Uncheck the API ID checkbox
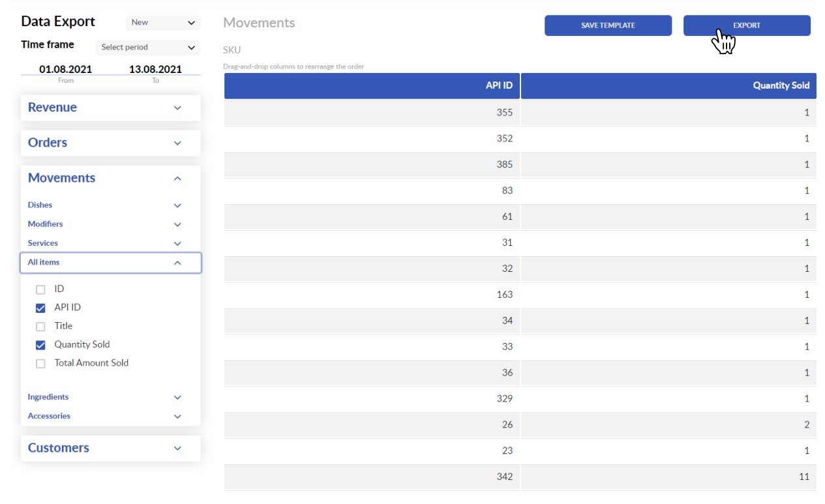 coord(40,308)
